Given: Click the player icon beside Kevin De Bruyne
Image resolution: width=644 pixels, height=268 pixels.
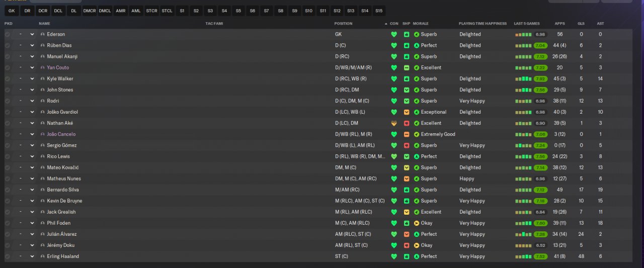Looking at the screenshot, I should click(43, 201).
